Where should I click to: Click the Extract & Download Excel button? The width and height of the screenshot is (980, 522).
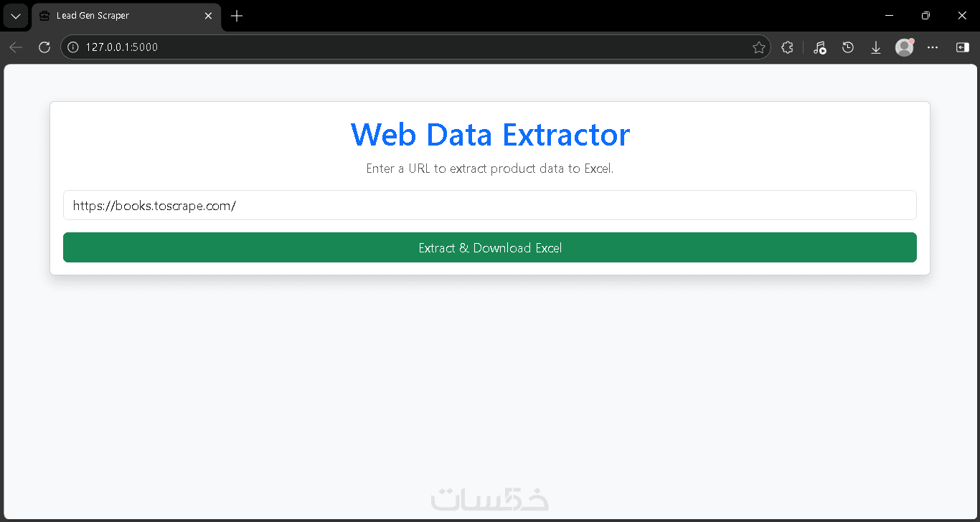coord(490,247)
